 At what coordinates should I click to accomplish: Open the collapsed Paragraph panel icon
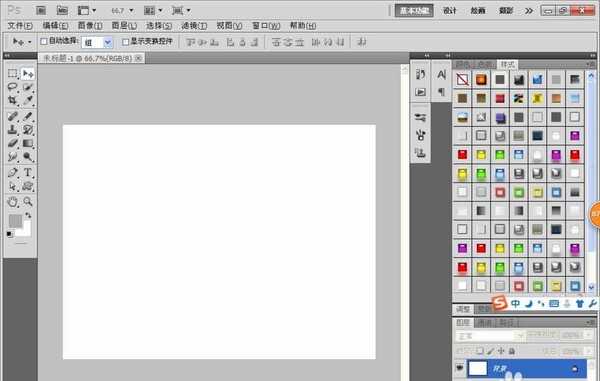441,92
